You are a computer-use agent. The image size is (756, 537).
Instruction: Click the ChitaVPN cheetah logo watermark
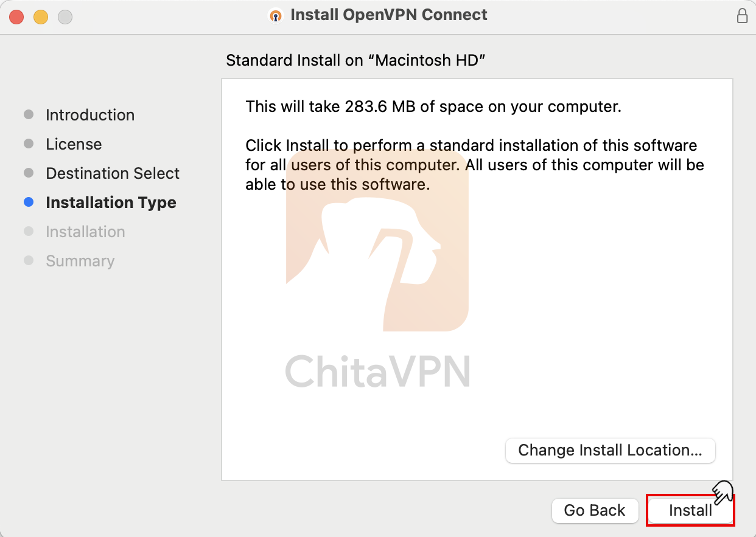pos(377,255)
